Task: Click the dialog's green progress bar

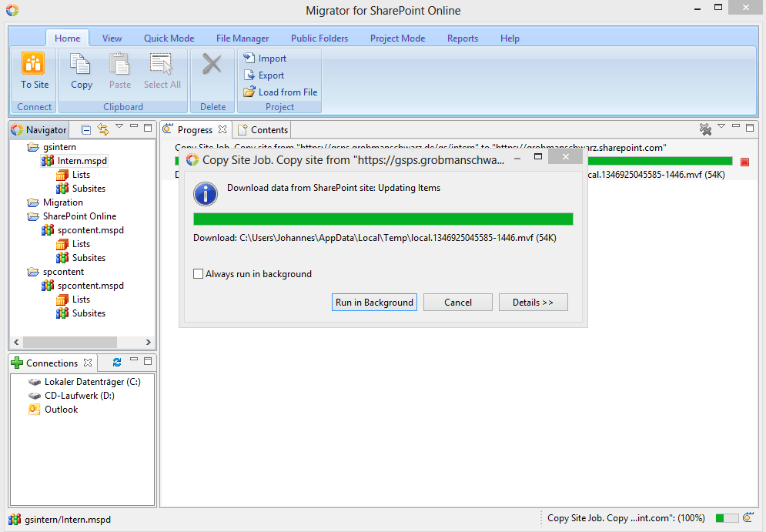Action: coord(383,219)
